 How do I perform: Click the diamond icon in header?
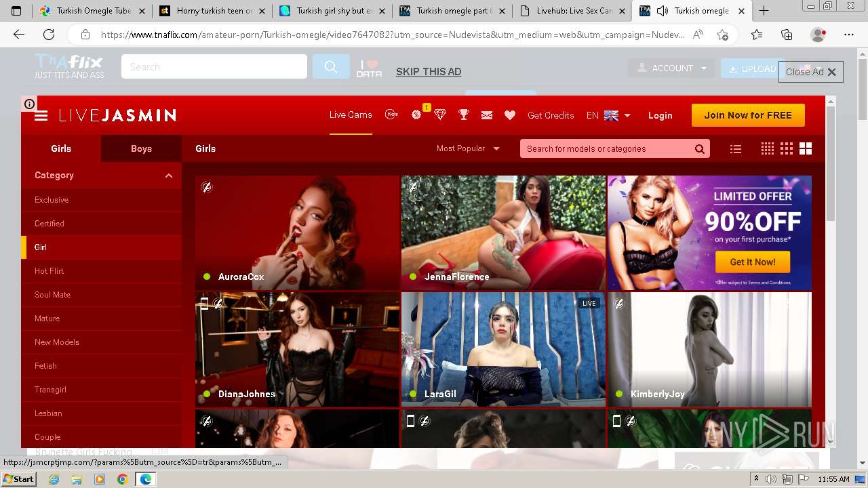point(440,115)
